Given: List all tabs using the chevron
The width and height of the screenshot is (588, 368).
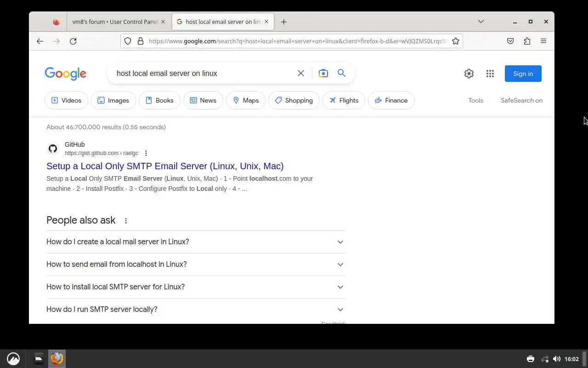Looking at the screenshot, I should [481, 22].
